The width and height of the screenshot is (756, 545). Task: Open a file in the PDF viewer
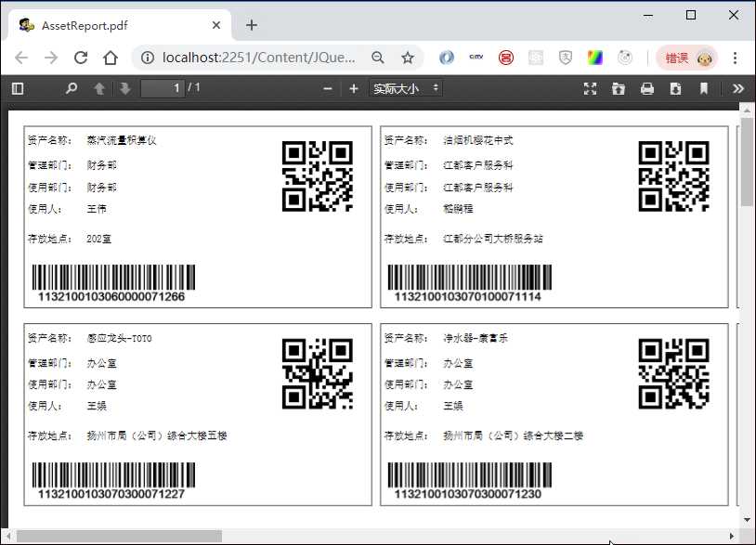coord(619,88)
